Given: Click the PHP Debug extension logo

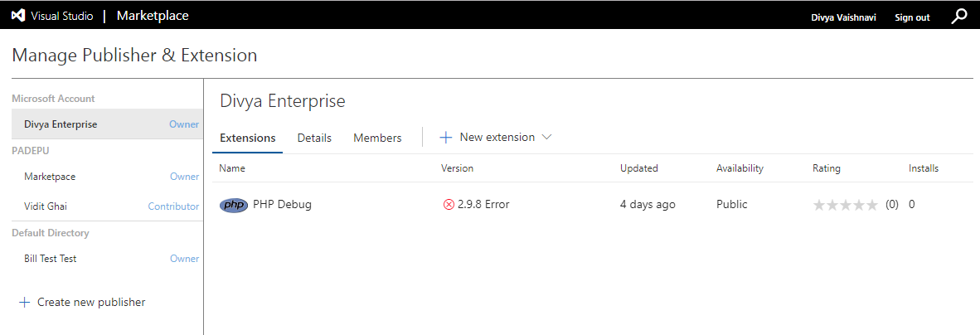Looking at the screenshot, I should pos(234,205).
